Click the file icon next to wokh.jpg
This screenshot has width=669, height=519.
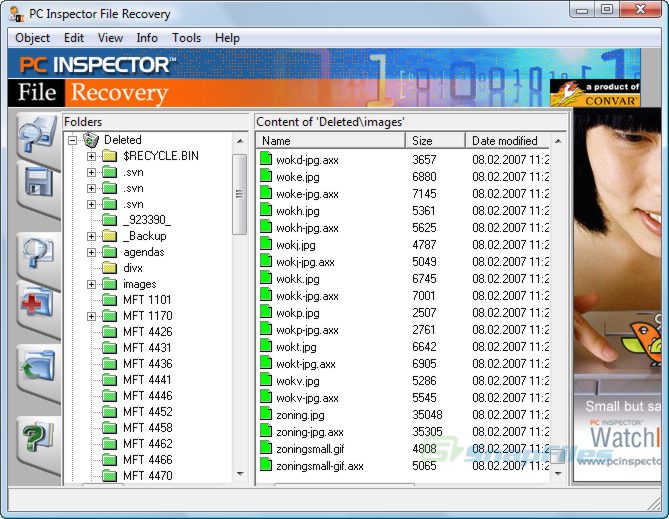tap(266, 210)
